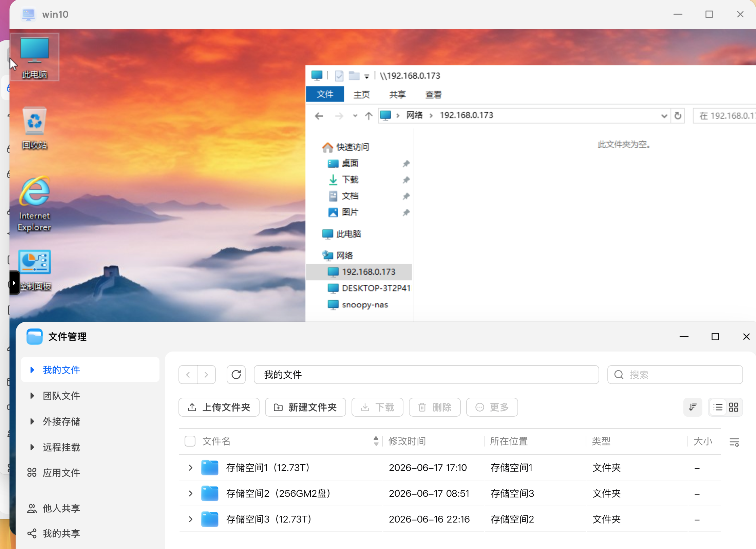The width and height of the screenshot is (756, 549).
Task: Click the properties icon in Explorer title bar
Action: point(339,76)
